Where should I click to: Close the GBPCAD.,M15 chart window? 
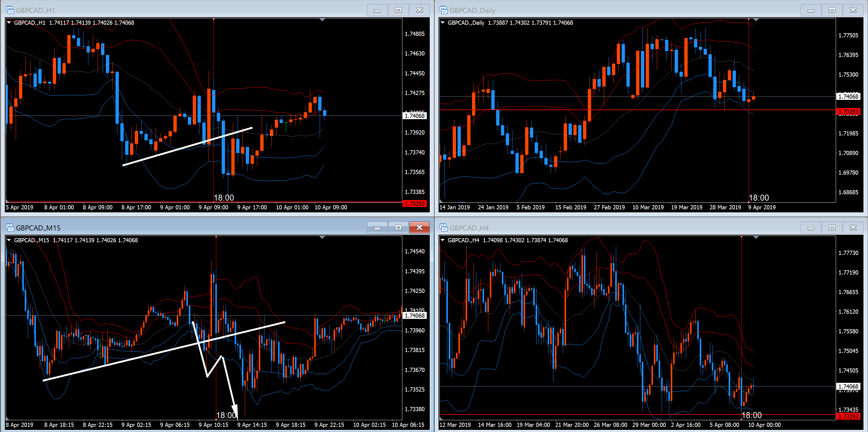coord(419,228)
